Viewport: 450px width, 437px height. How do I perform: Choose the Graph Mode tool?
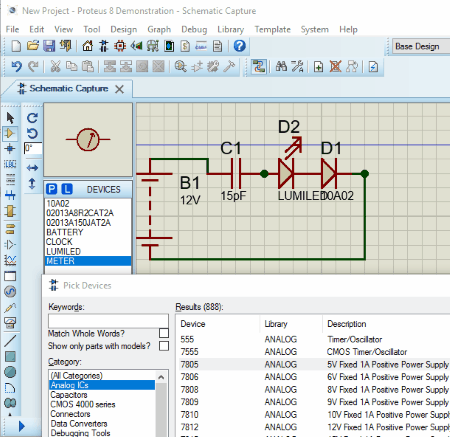[x=10, y=260]
